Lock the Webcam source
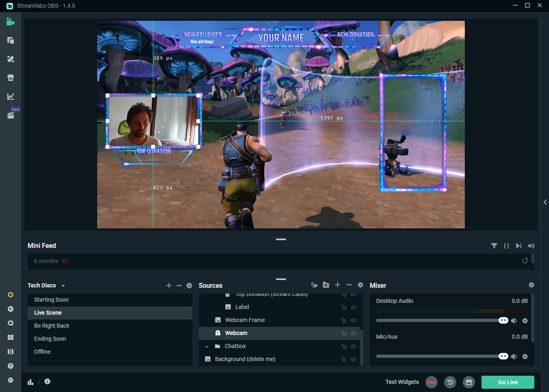The height and width of the screenshot is (392, 549). (344, 333)
